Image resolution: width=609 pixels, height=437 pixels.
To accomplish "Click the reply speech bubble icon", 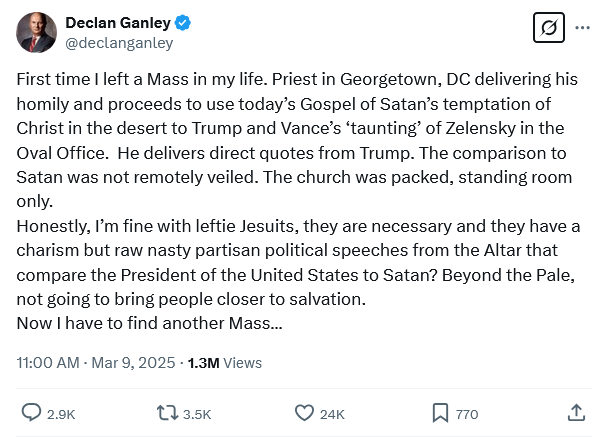I will coord(31,412).
